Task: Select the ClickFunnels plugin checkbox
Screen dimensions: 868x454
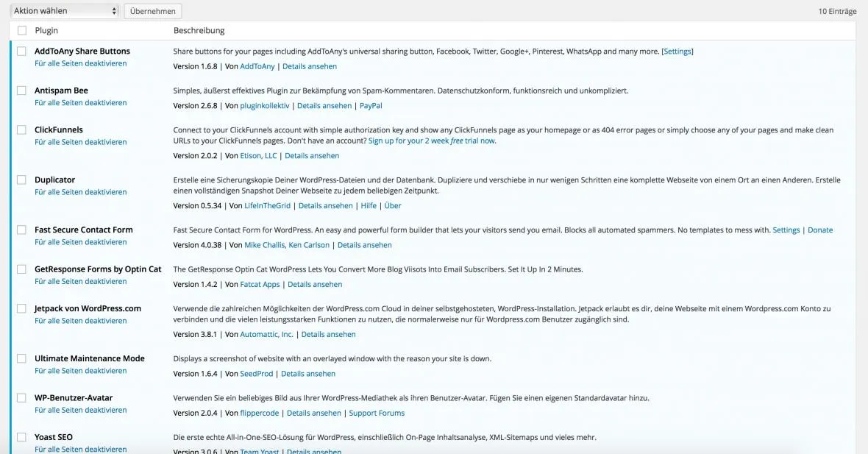Action: pos(21,130)
